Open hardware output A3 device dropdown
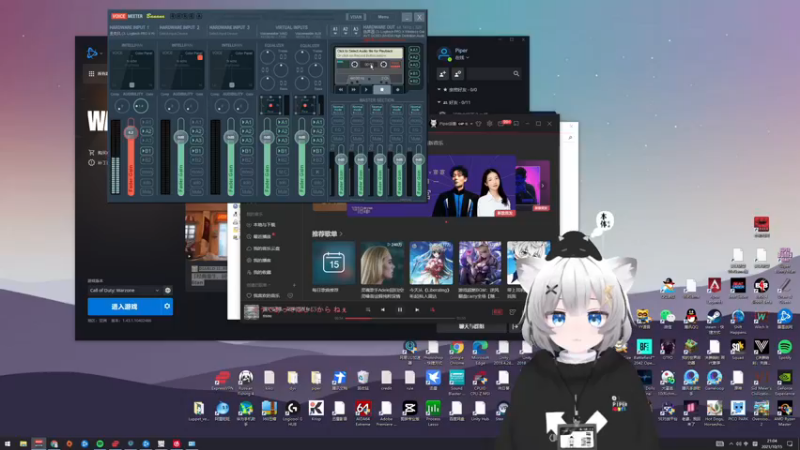 click(356, 30)
